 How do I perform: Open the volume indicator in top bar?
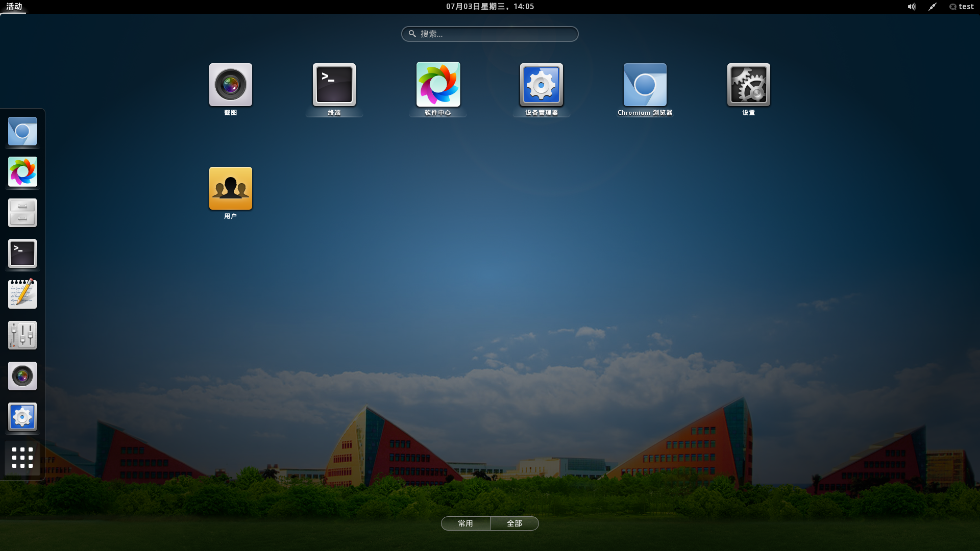[912, 7]
